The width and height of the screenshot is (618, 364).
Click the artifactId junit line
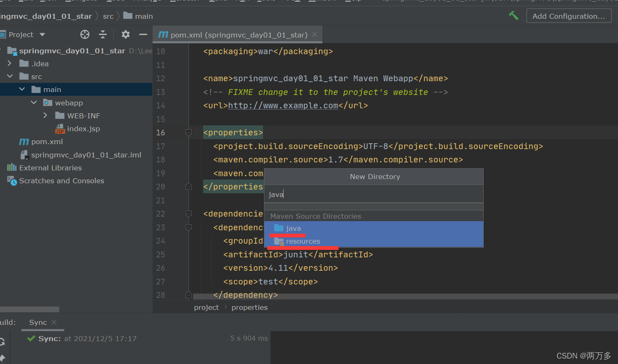[x=298, y=254]
